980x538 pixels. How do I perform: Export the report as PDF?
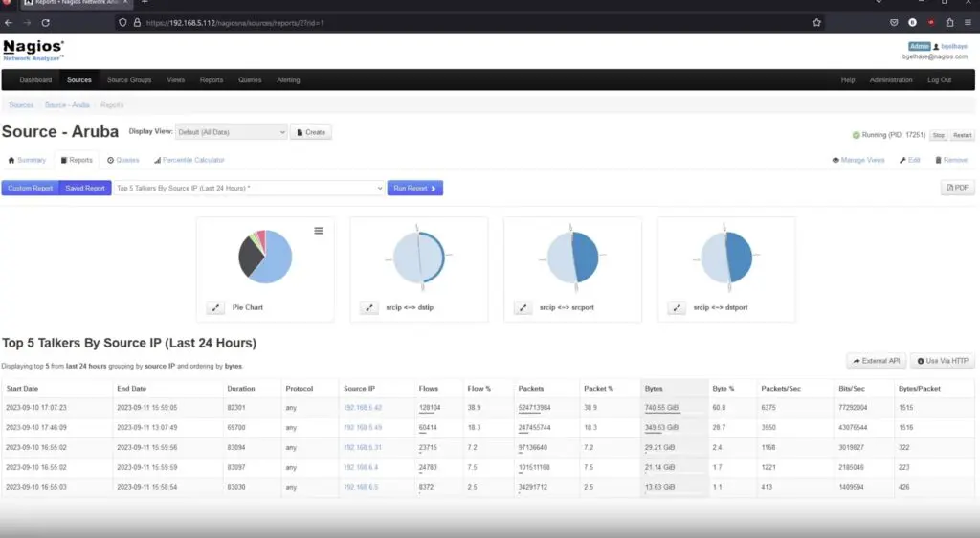point(958,188)
